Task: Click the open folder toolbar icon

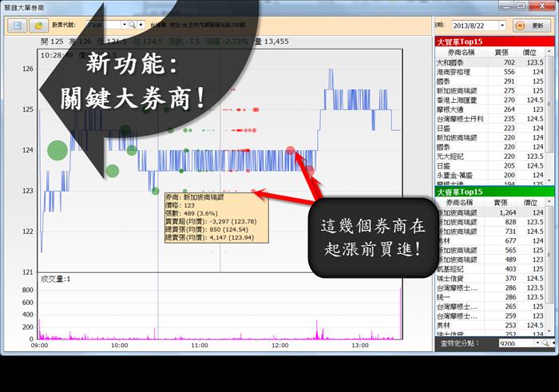Action: click(38, 26)
